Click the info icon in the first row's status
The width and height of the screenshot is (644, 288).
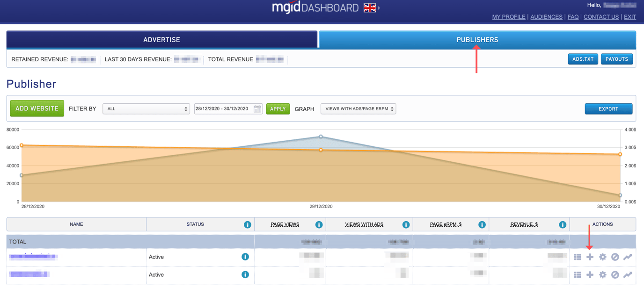[245, 257]
